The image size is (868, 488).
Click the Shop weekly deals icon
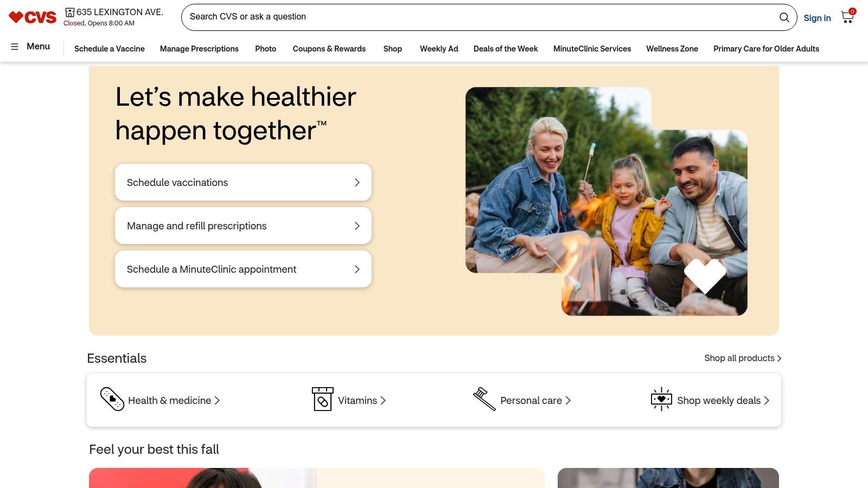pos(661,399)
